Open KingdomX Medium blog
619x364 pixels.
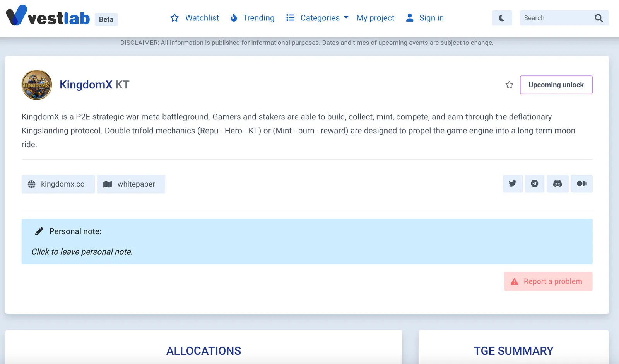pyautogui.click(x=581, y=184)
